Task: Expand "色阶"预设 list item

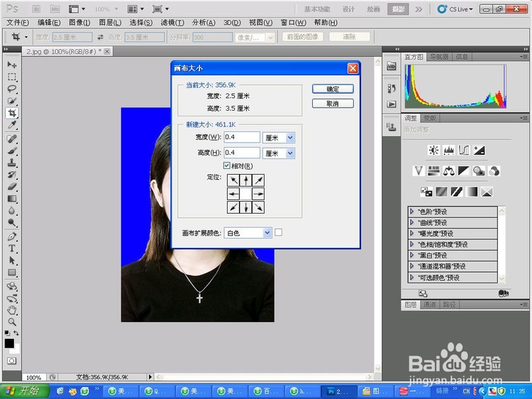Action: coord(412,212)
